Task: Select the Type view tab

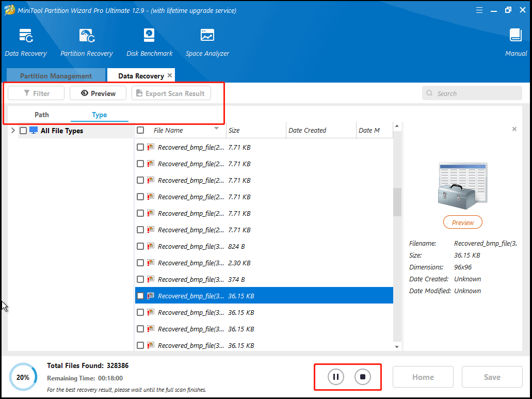Action: [100, 115]
